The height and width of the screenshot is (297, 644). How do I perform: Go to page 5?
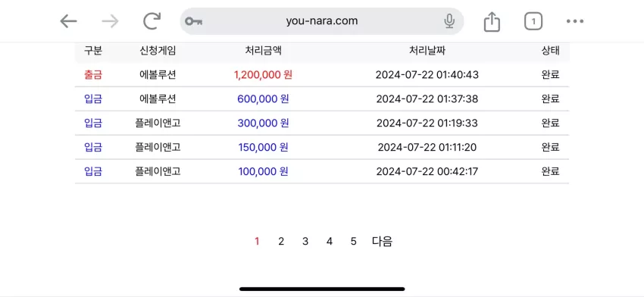point(354,242)
